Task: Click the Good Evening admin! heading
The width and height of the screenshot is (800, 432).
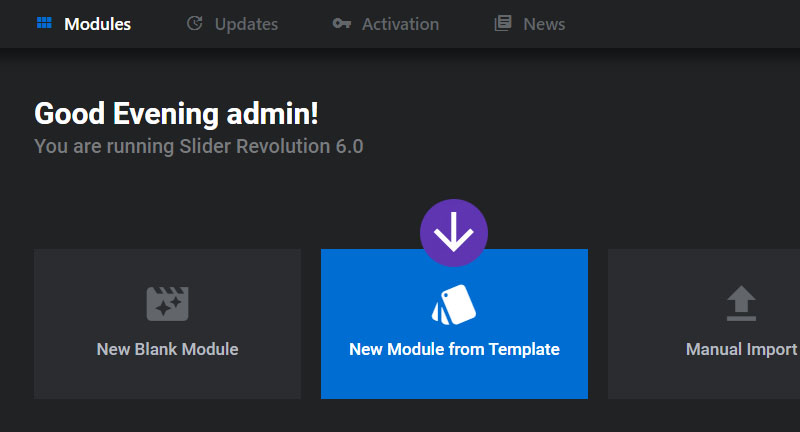Action: click(176, 113)
